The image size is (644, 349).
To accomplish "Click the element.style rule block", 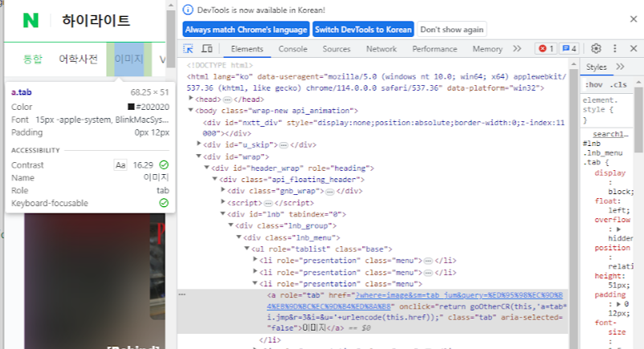I will click(x=606, y=110).
